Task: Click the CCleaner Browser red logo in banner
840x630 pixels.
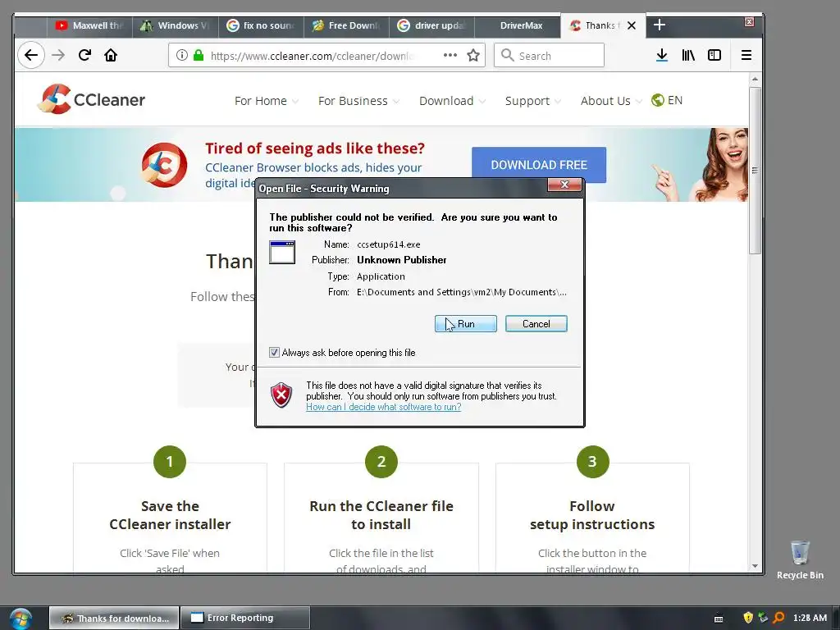Action: pyautogui.click(x=164, y=164)
